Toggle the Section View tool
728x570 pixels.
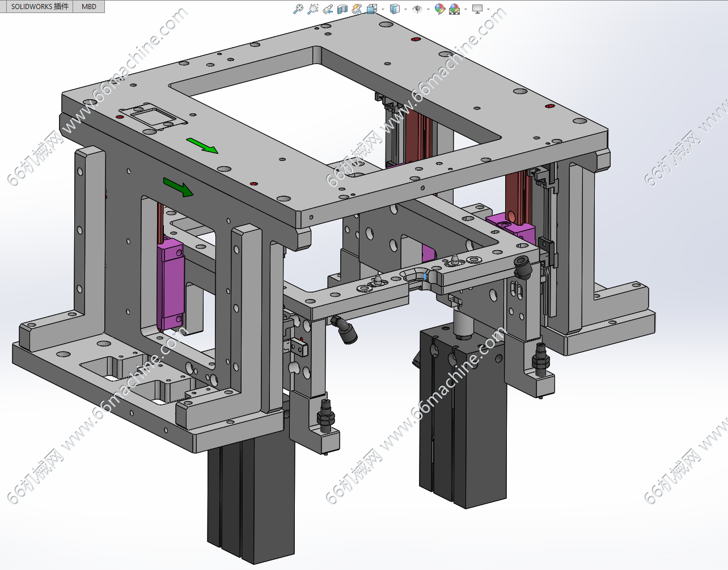tap(342, 9)
